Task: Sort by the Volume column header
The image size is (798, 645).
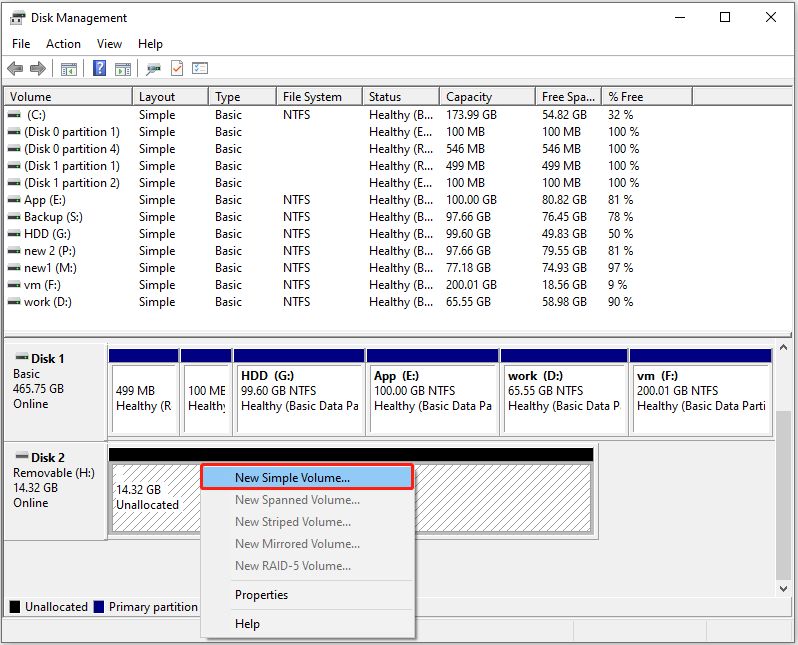Action: click(68, 97)
